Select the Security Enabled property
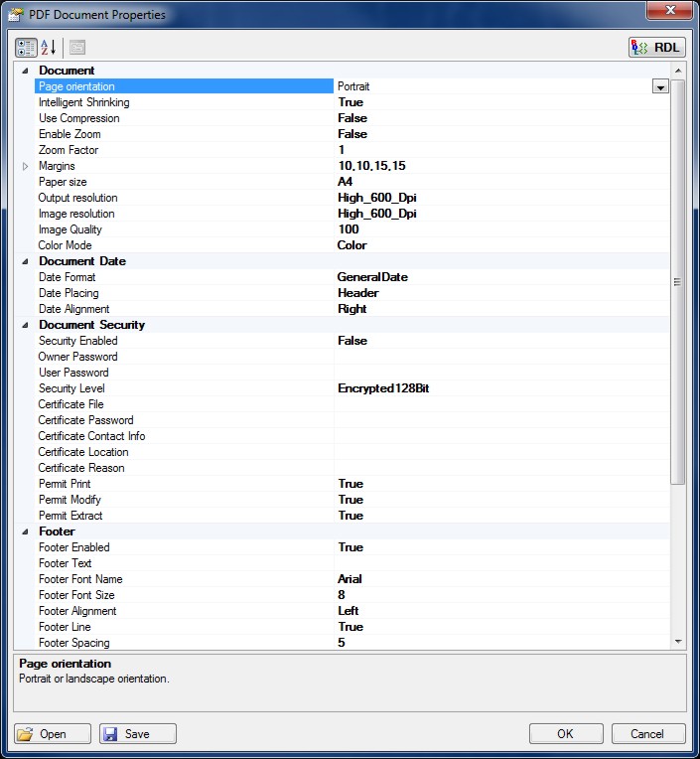Viewport: 700px width, 759px height. (x=77, y=341)
